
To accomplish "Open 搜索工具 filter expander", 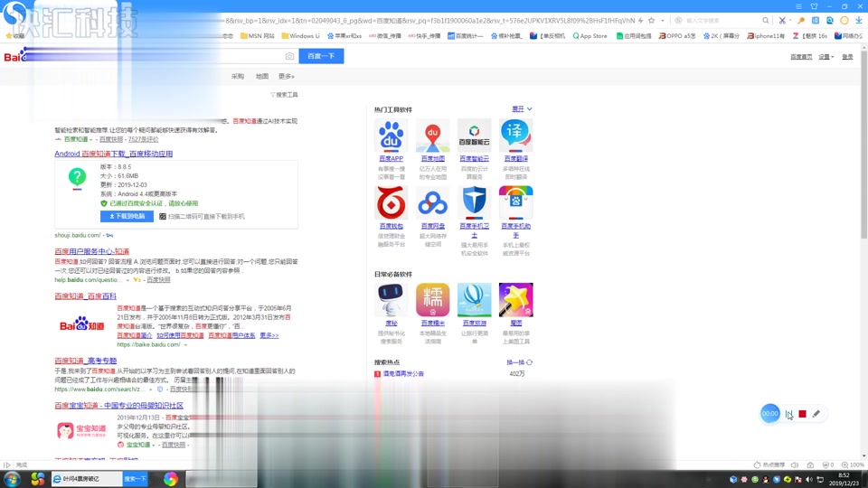I will pos(284,95).
